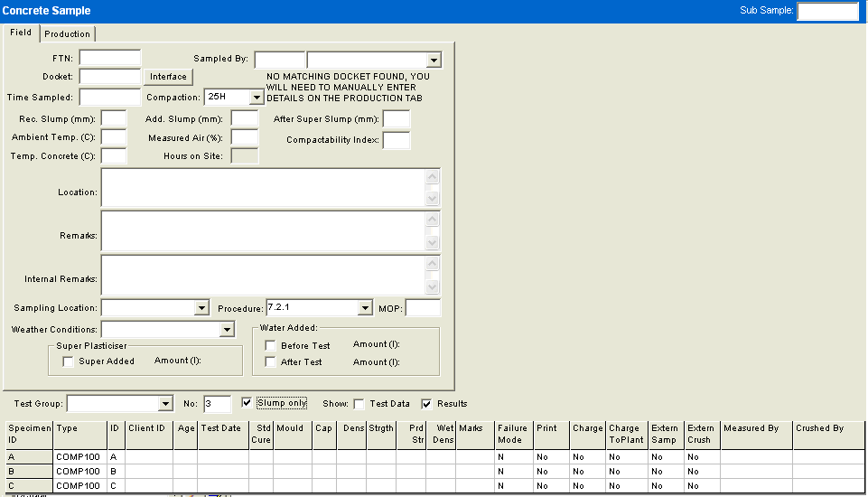Uncheck the Slump only checkbox
This screenshot has width=868, height=497.
[x=247, y=403]
